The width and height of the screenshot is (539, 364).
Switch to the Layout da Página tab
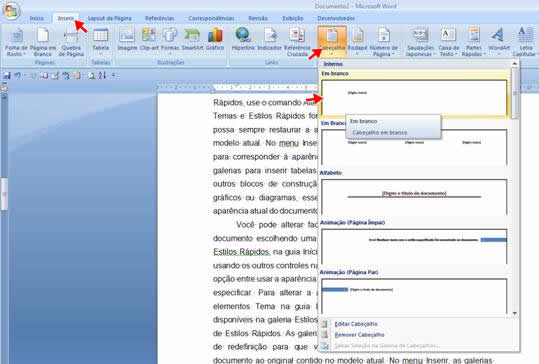[x=110, y=18]
